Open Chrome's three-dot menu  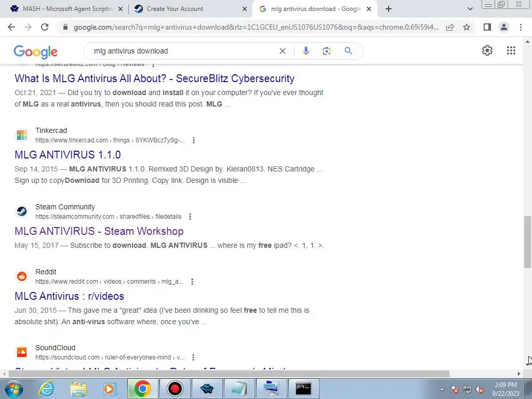521,27
